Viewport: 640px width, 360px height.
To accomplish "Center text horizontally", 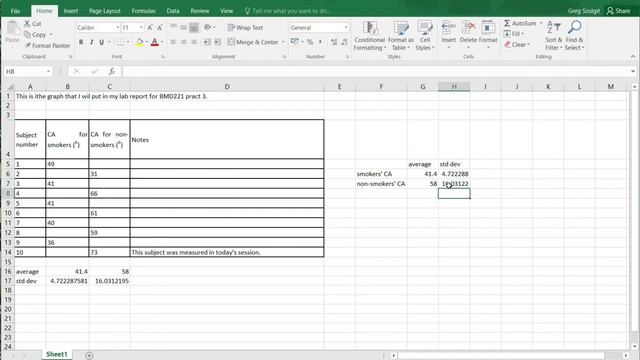I will (x=183, y=42).
